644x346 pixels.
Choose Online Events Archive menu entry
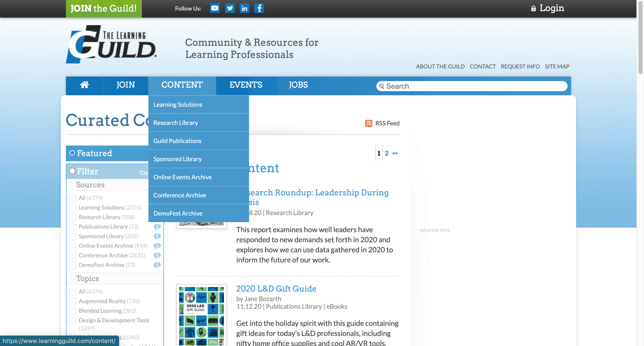[x=183, y=177]
